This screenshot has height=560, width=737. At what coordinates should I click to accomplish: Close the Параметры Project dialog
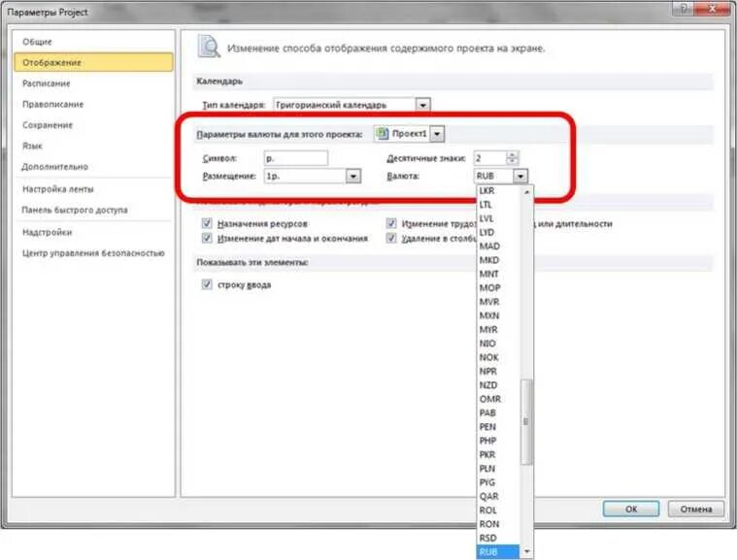coord(713,9)
